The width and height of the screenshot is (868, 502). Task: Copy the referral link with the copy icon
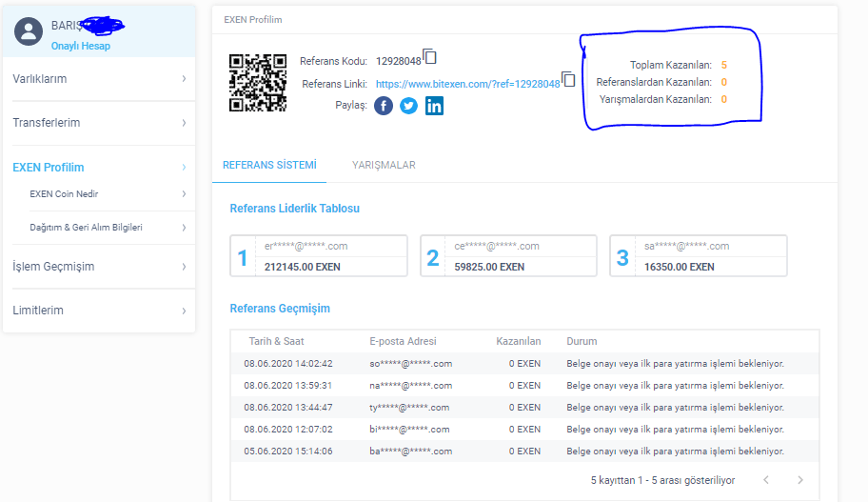[x=568, y=79]
